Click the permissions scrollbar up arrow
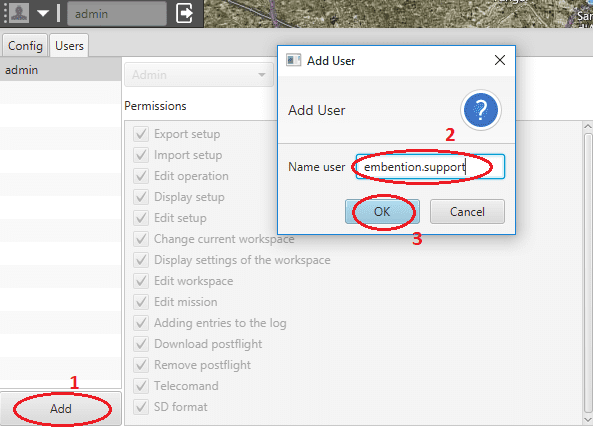This screenshot has width=593, height=428. (588, 127)
